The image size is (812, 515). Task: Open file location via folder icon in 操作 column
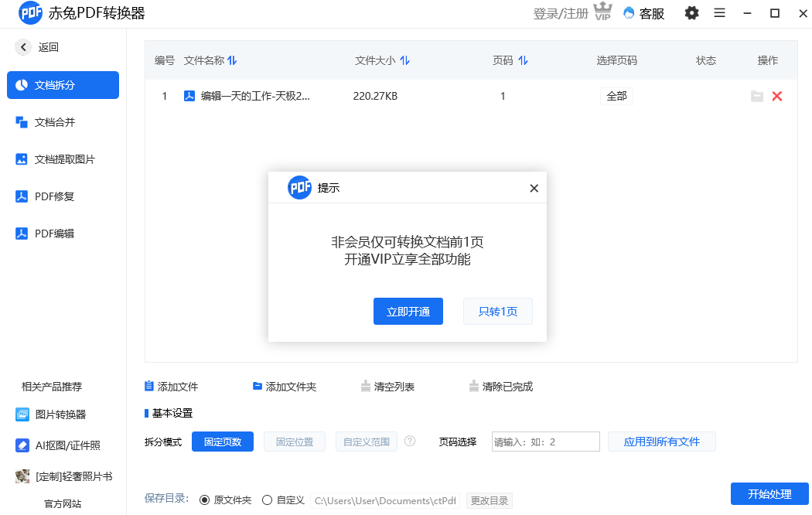756,96
